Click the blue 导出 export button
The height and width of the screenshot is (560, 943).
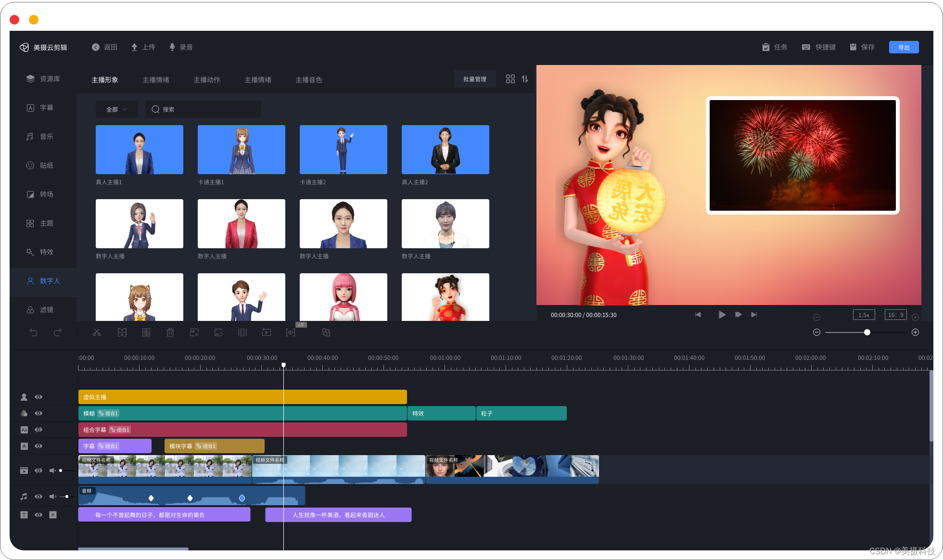[x=904, y=47]
